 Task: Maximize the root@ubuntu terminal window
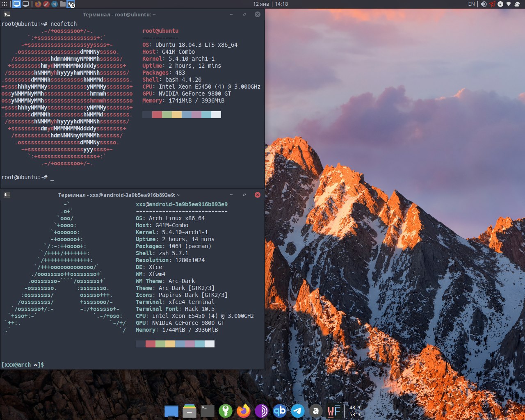(x=244, y=14)
